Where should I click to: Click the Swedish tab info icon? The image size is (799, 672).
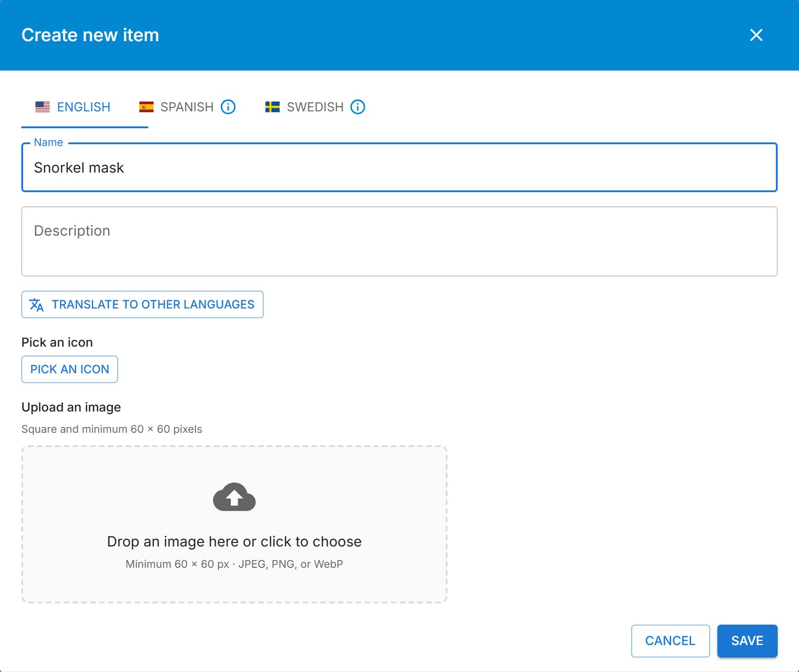click(x=357, y=107)
